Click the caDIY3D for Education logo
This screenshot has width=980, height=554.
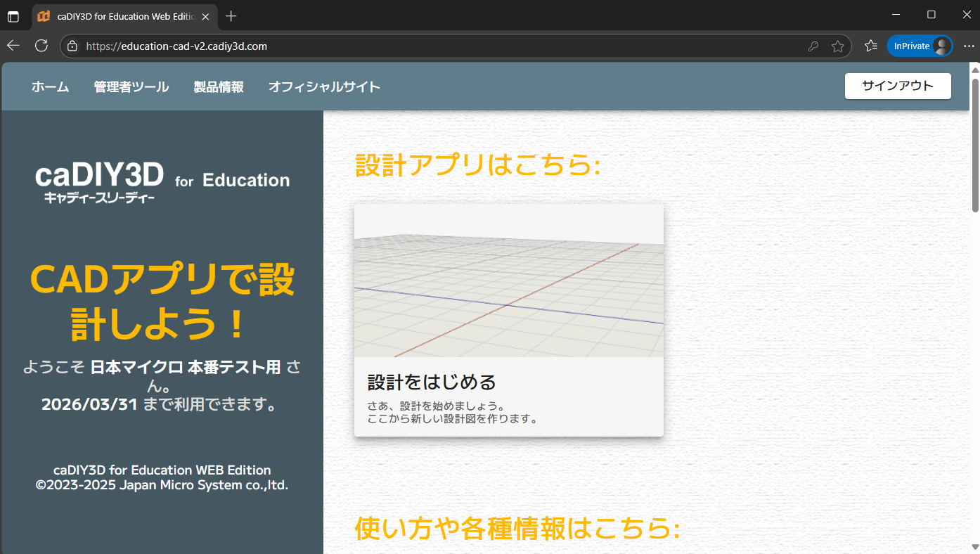162,181
